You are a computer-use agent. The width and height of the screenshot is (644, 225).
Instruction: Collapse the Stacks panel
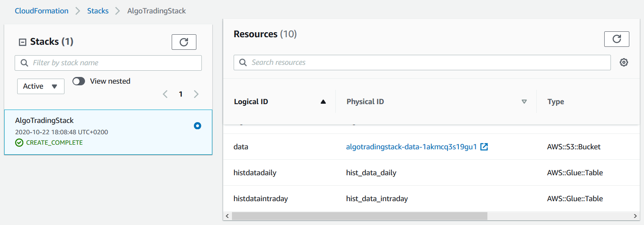[23, 42]
